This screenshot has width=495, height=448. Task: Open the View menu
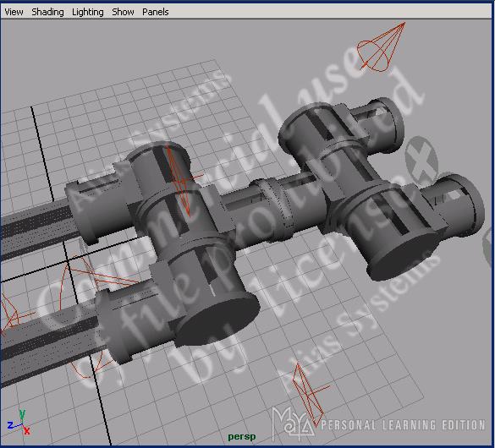pyautogui.click(x=14, y=12)
